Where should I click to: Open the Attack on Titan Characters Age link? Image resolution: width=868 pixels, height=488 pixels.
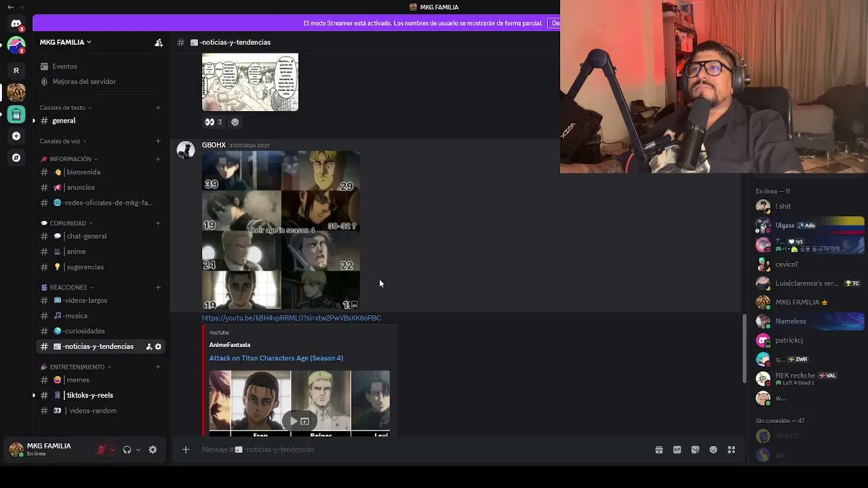coord(276,358)
